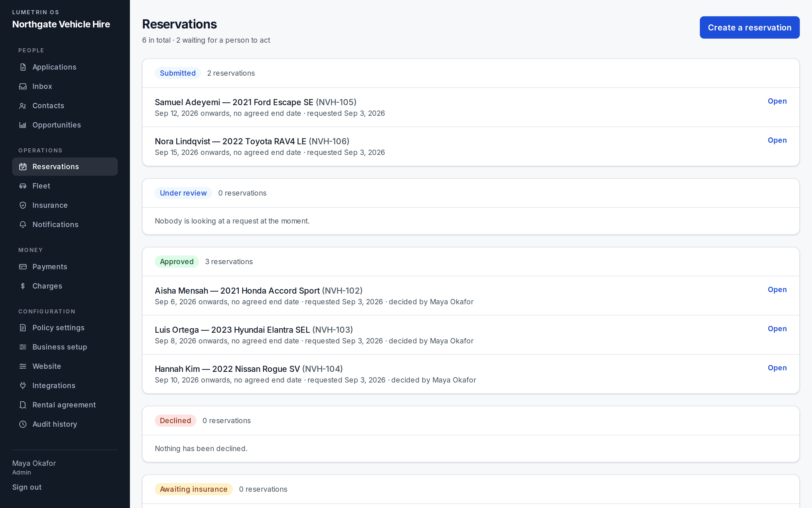Open Inbox from the sidebar

point(65,86)
